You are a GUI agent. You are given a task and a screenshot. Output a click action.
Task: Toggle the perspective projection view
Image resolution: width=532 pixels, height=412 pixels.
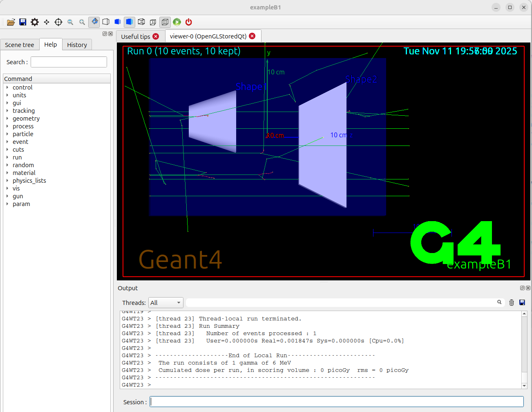click(153, 22)
